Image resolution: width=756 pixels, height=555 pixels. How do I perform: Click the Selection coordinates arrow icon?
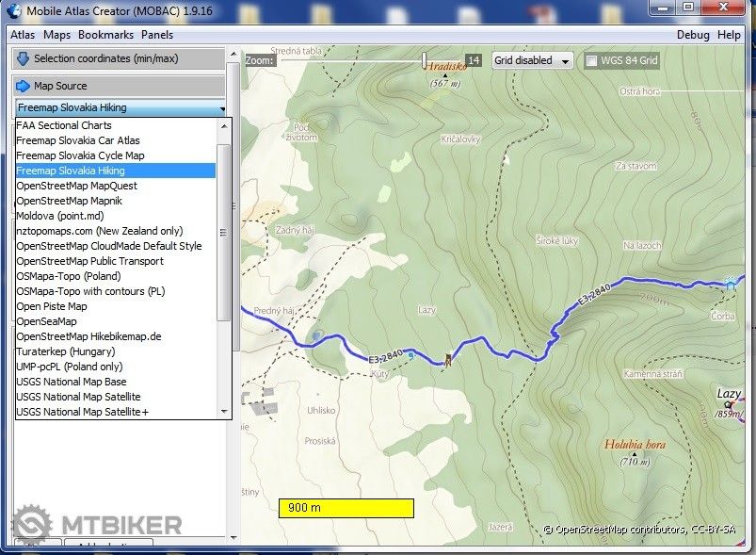24,58
